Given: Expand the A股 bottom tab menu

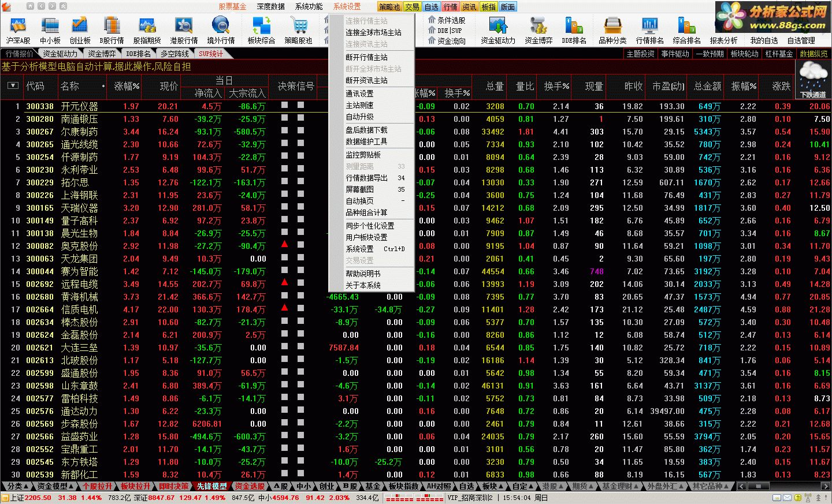Looking at the screenshot, I should point(281,486).
